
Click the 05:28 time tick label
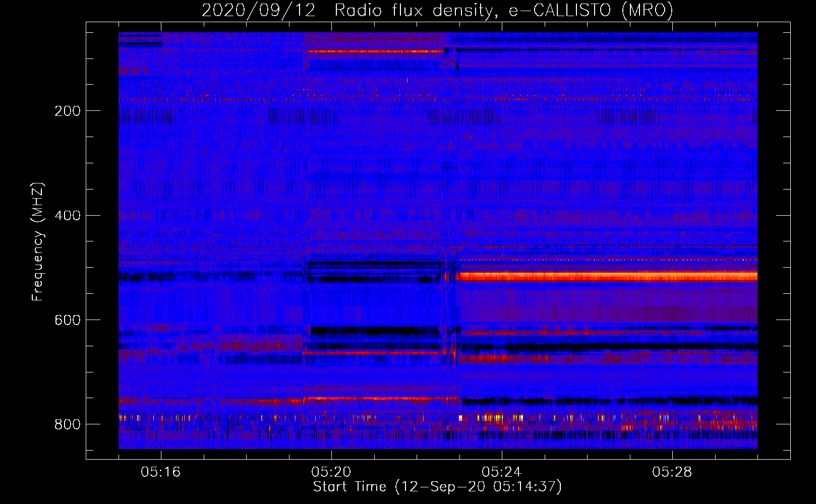(x=672, y=472)
